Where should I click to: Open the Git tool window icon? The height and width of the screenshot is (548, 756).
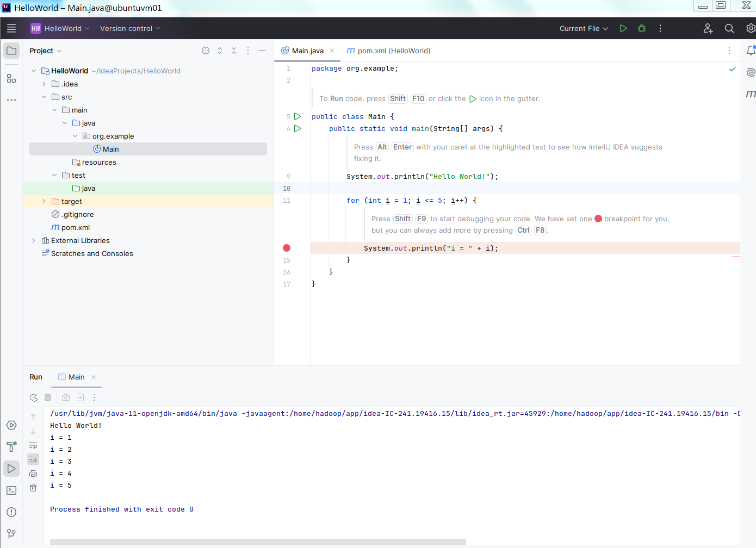pyautogui.click(x=11, y=534)
